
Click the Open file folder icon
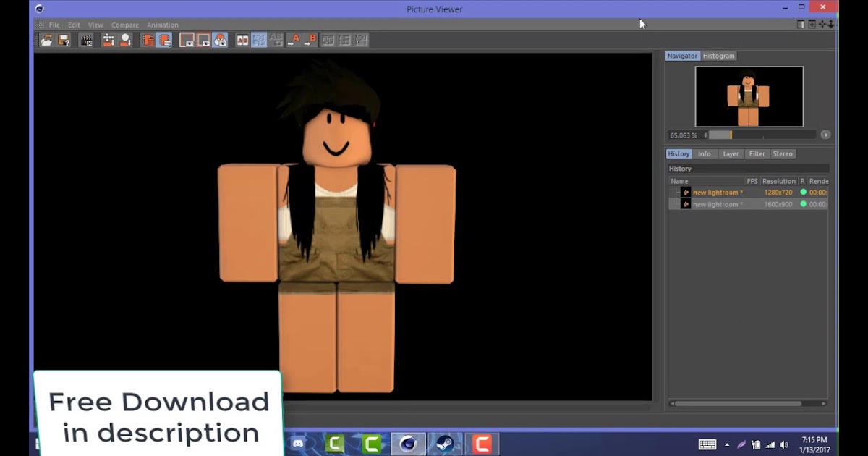(46, 41)
